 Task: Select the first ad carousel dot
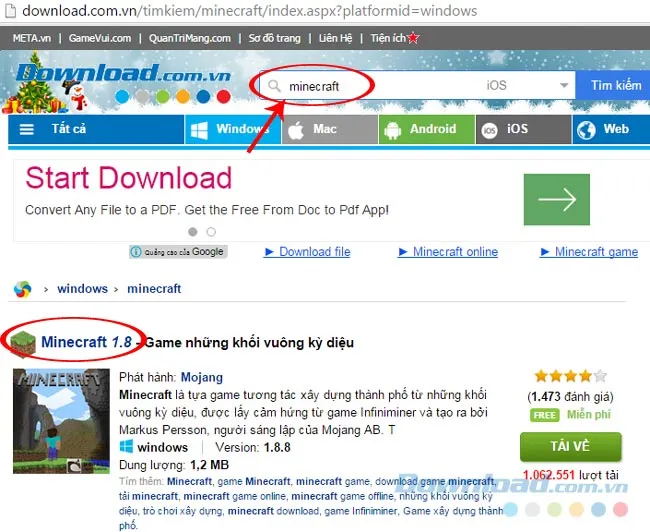coord(193,232)
